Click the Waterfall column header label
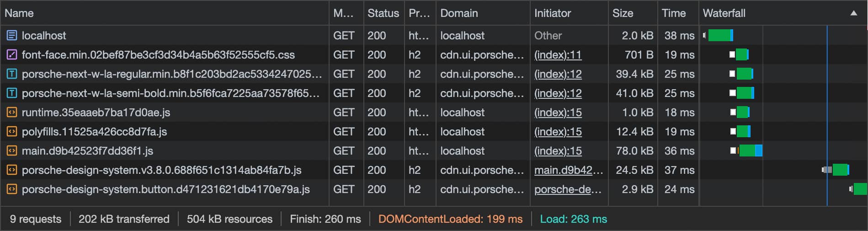Screen dimensions: 868x231 point(724,13)
